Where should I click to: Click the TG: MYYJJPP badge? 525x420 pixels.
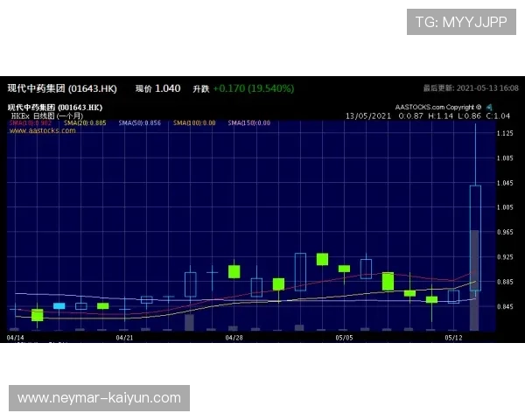click(x=461, y=22)
